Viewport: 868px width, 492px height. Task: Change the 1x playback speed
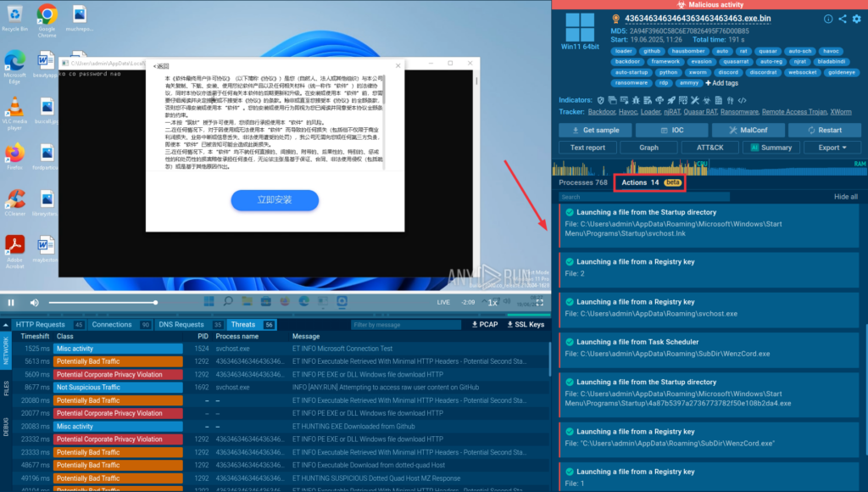coord(492,303)
